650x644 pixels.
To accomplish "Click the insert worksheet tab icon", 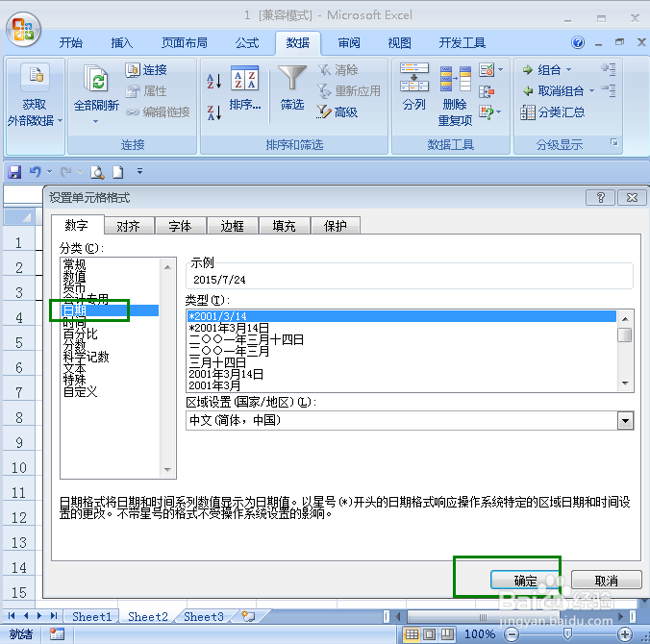I will click(249, 617).
